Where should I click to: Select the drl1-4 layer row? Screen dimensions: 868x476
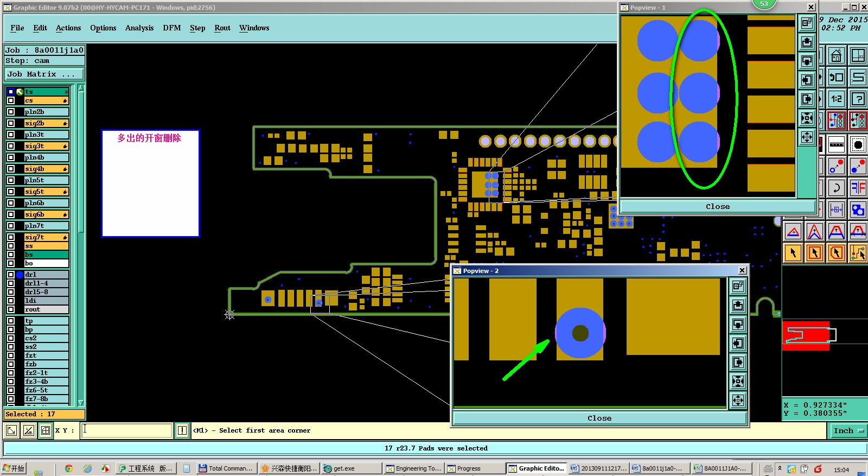[46, 283]
